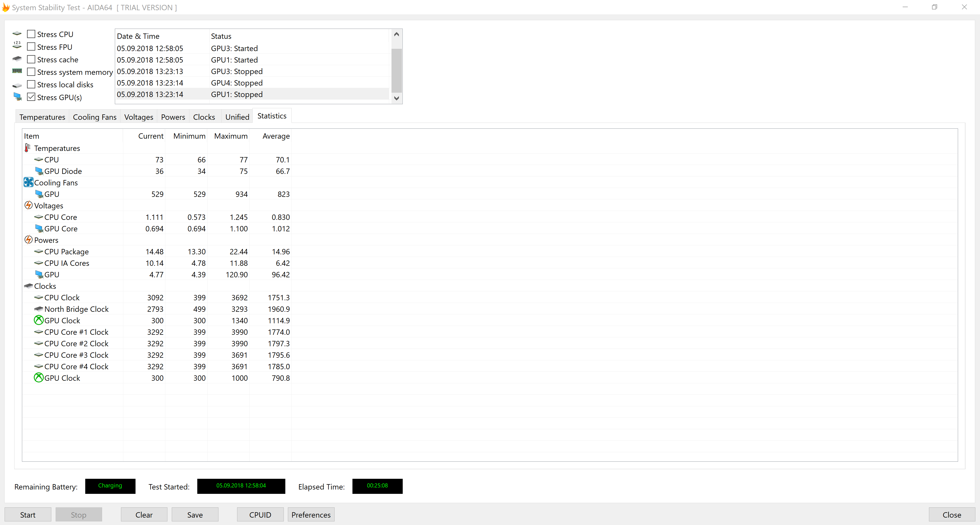Click the Maximum column header
Screen dimensions: 980x525
[x=228, y=136]
